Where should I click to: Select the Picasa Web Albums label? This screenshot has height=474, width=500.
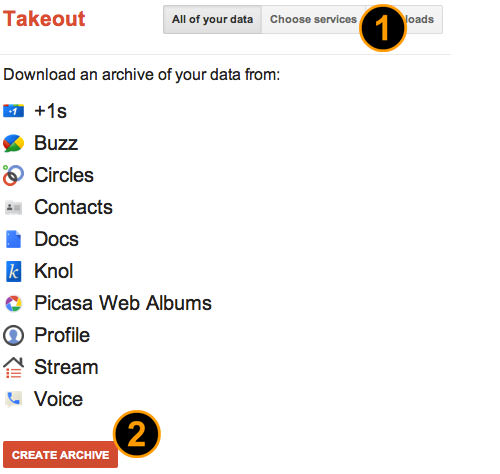tap(123, 303)
